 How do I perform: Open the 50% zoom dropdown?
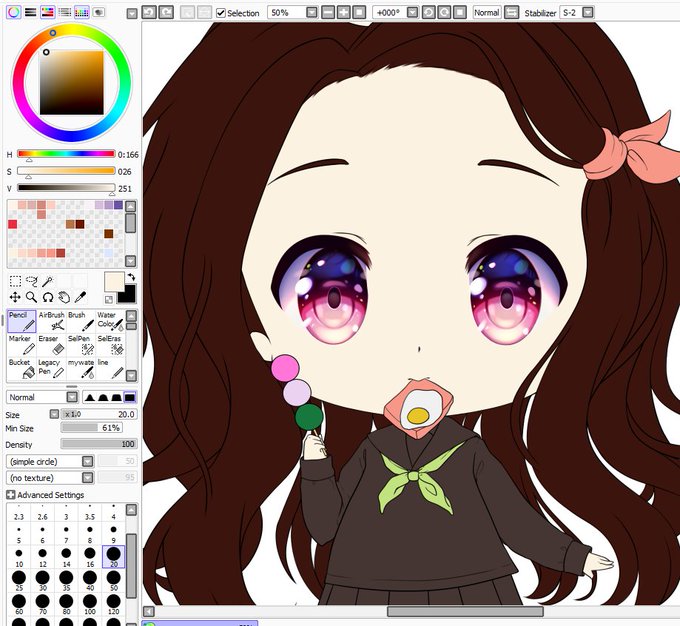[x=312, y=13]
